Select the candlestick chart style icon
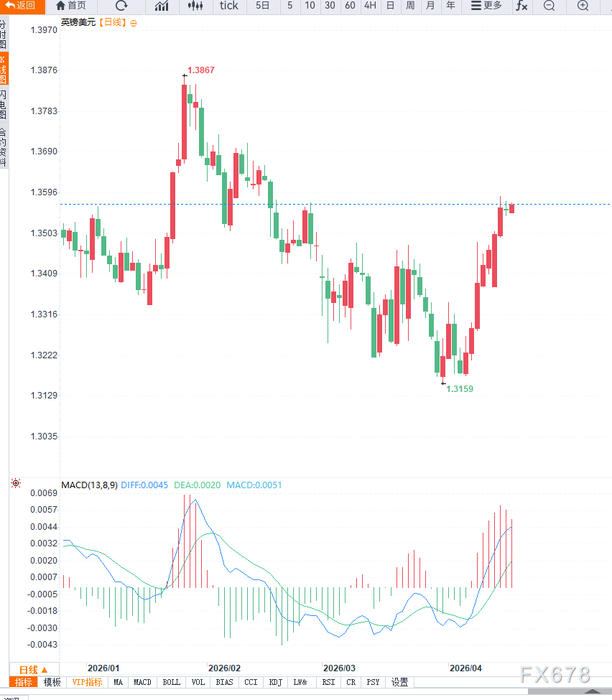This screenshot has width=612, height=700. [x=195, y=6]
